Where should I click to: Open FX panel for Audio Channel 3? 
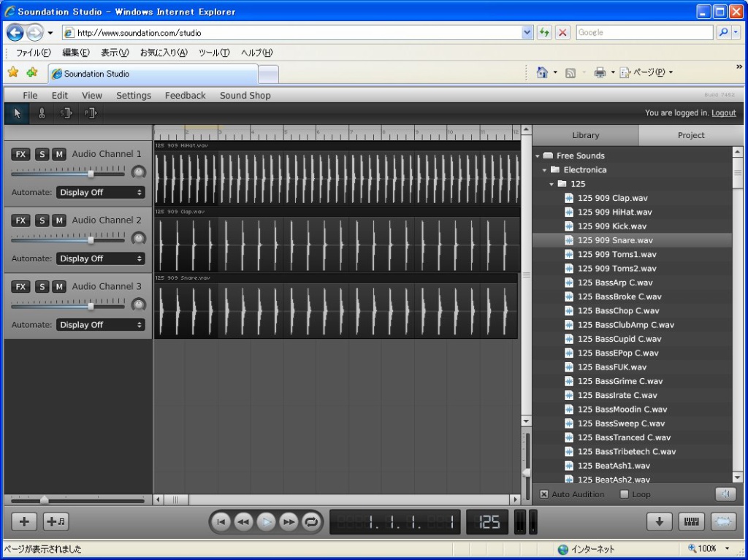click(x=20, y=287)
